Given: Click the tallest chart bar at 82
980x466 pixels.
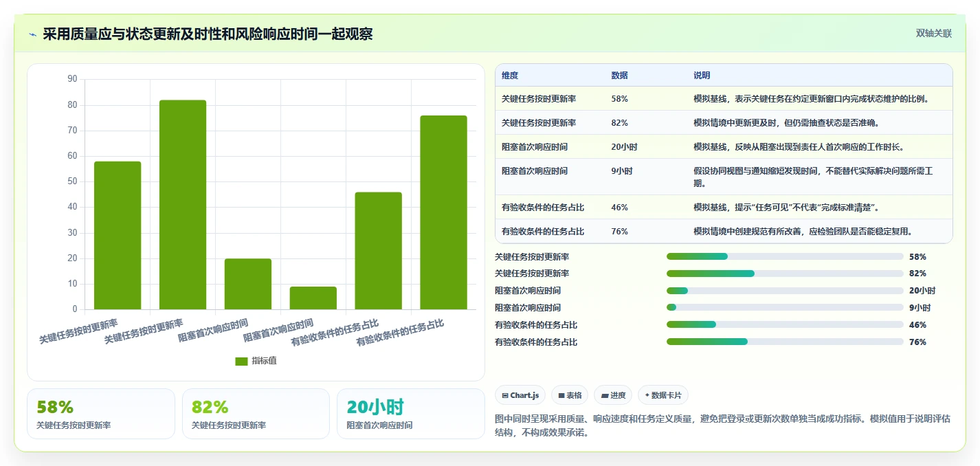Looking at the screenshot, I should [183, 205].
